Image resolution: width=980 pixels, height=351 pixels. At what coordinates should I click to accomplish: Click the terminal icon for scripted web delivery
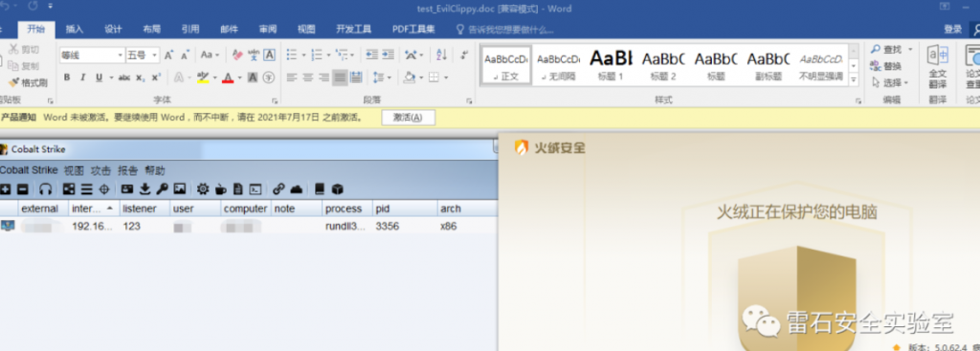[255, 188]
